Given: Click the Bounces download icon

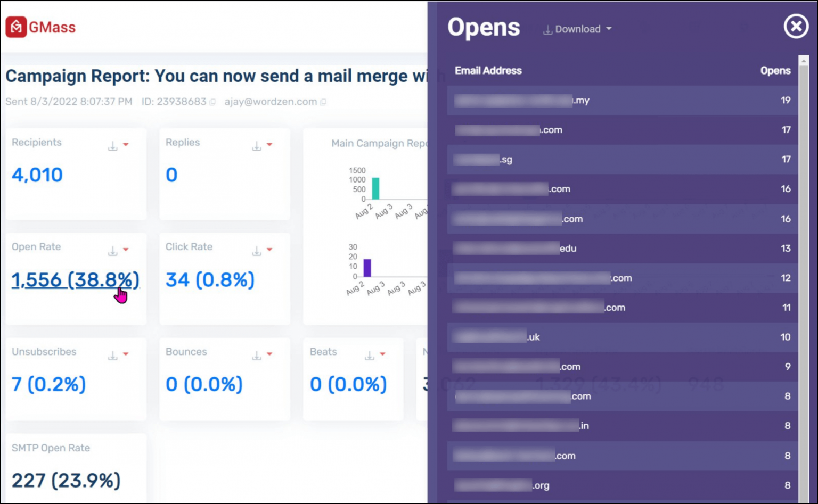Looking at the screenshot, I should pos(257,355).
